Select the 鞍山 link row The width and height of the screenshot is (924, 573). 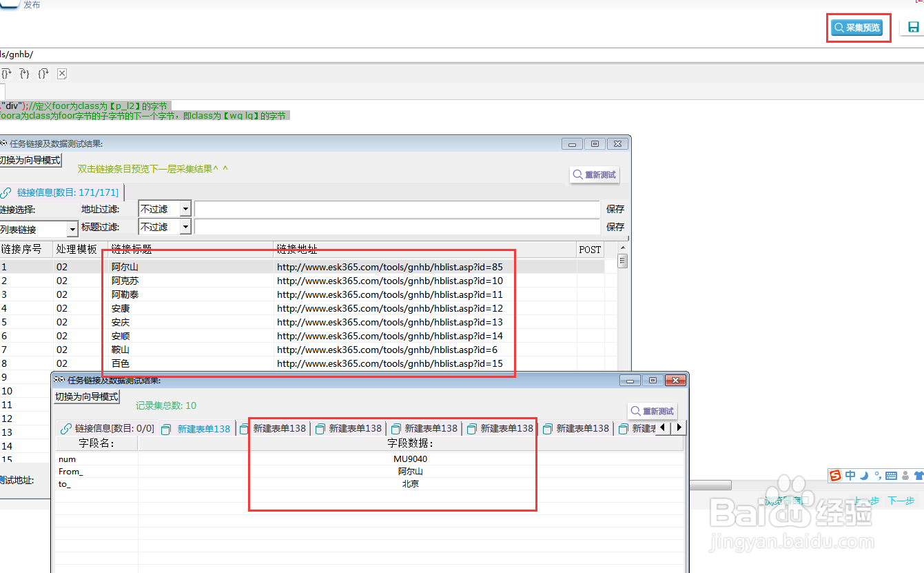pos(302,350)
